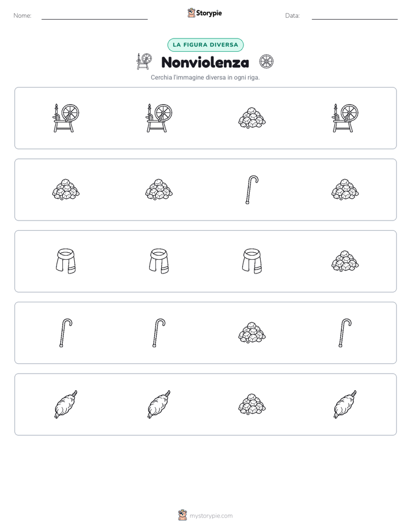Click the rock pile in the spinning wheel row
The width and height of the screenshot is (411, 532).
pyautogui.click(x=252, y=118)
